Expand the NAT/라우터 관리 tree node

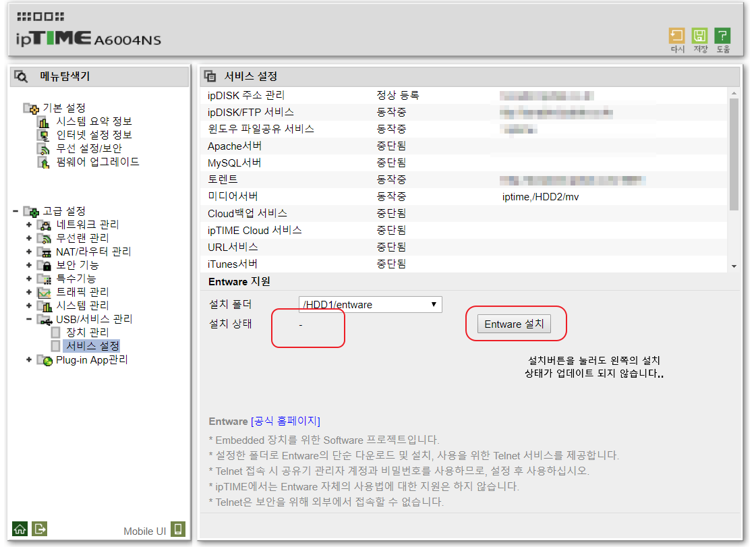[x=29, y=252]
